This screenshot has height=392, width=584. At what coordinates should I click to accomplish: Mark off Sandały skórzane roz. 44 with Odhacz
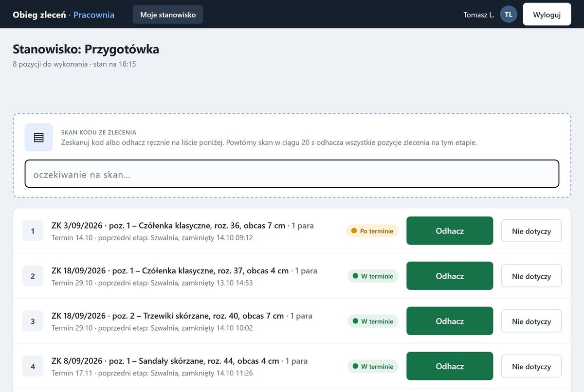click(x=450, y=367)
